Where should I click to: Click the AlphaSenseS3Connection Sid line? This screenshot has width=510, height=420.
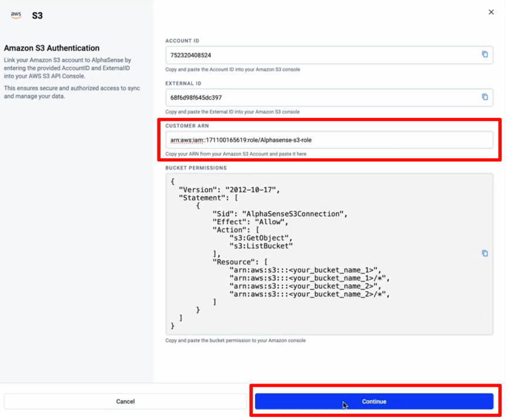point(280,214)
